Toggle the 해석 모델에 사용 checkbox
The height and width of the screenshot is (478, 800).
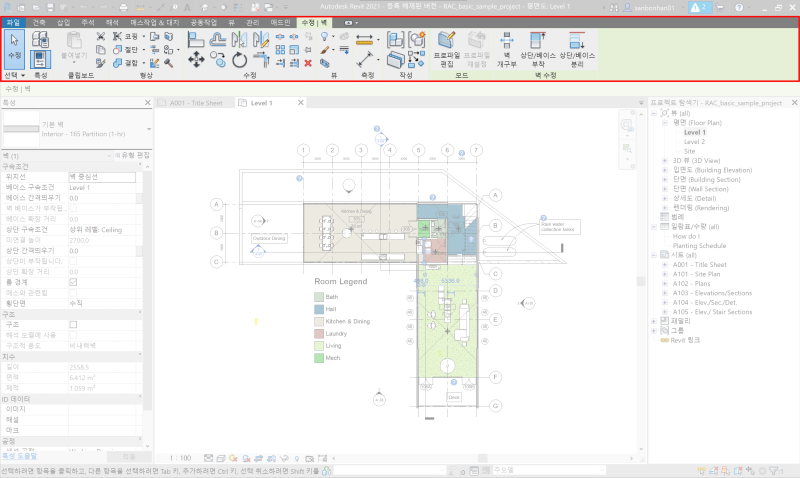(73, 335)
